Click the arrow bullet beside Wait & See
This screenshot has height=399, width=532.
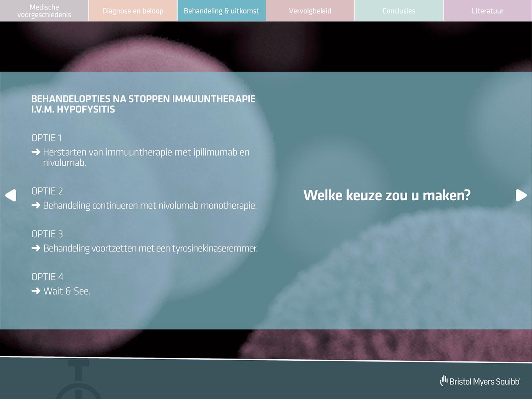point(36,291)
